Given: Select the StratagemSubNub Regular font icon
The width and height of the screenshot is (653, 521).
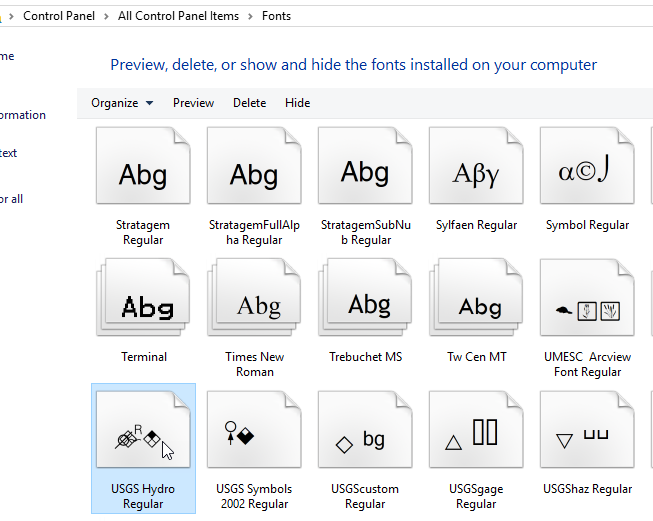Looking at the screenshot, I should 365,165.
